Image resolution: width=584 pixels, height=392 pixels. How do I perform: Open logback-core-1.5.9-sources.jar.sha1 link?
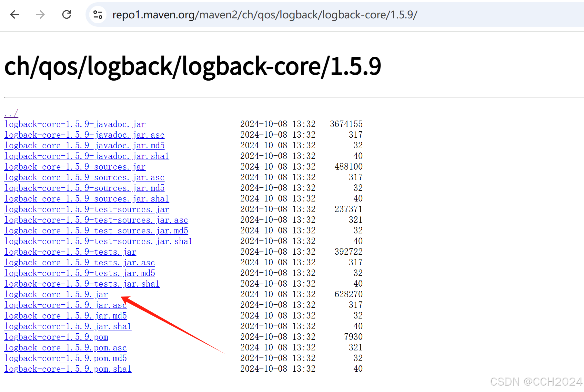click(86, 199)
